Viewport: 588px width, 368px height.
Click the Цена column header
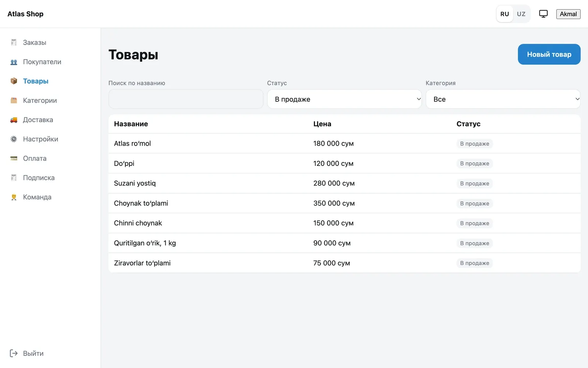[x=322, y=124]
